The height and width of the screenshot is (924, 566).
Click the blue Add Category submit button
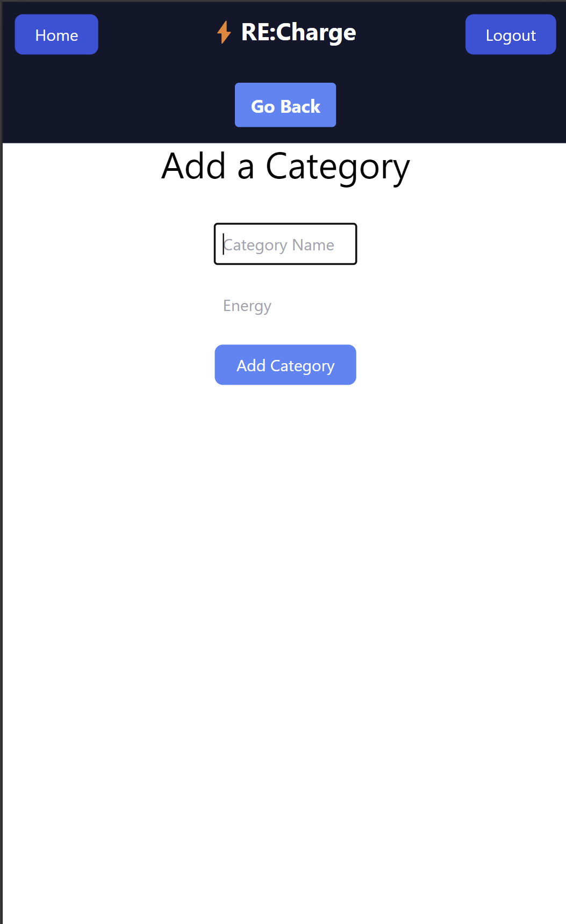pyautogui.click(x=285, y=365)
